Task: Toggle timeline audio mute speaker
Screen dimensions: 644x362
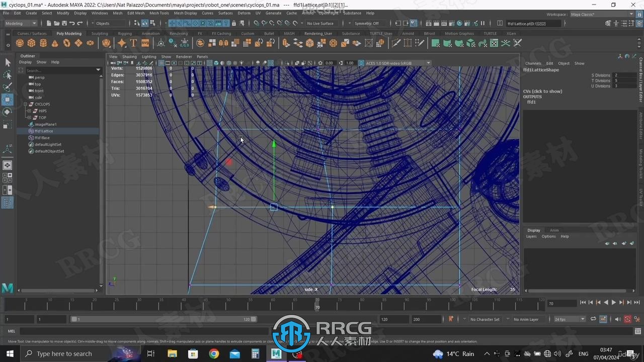Action: pos(618,319)
